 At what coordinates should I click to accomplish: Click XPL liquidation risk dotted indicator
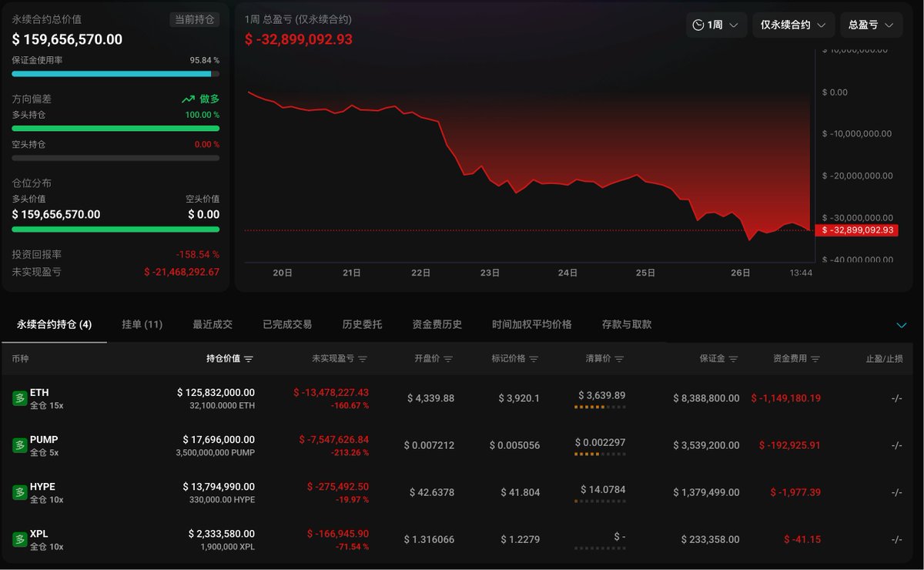click(600, 548)
